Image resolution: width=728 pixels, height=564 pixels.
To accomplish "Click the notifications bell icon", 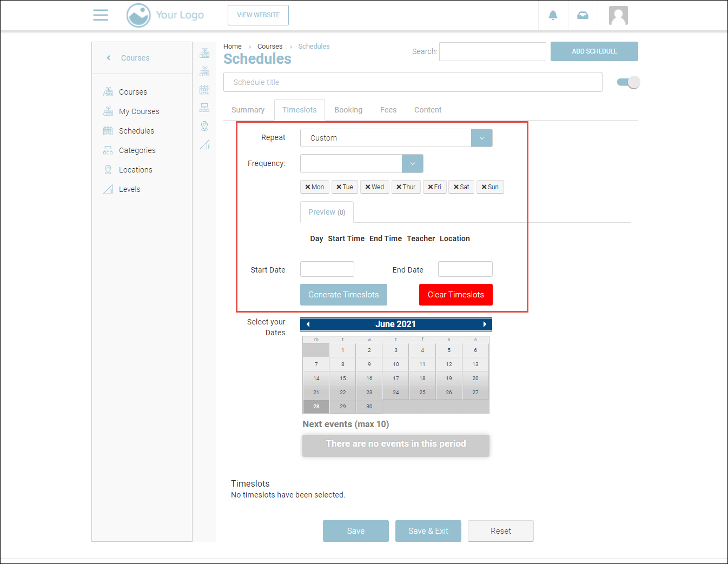I will click(553, 15).
